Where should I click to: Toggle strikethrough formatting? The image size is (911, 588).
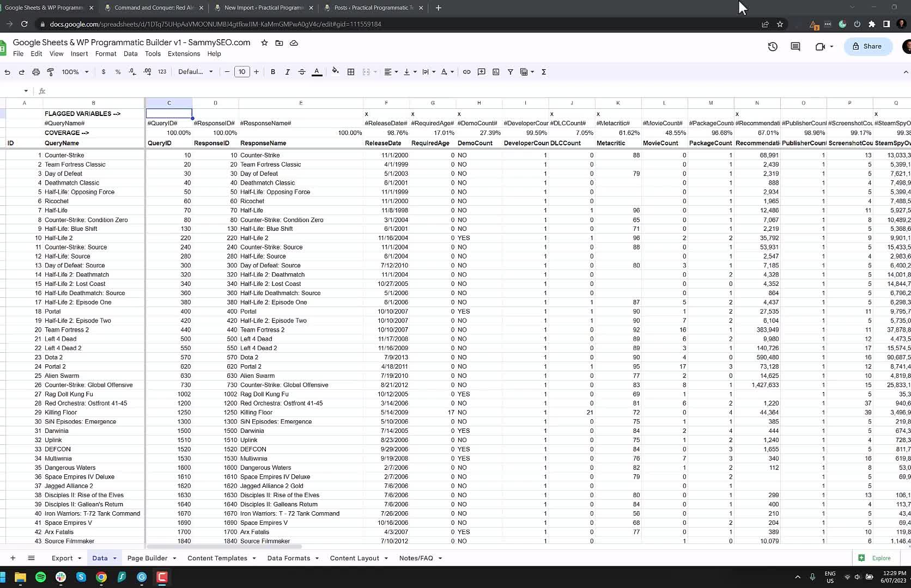[302, 72]
